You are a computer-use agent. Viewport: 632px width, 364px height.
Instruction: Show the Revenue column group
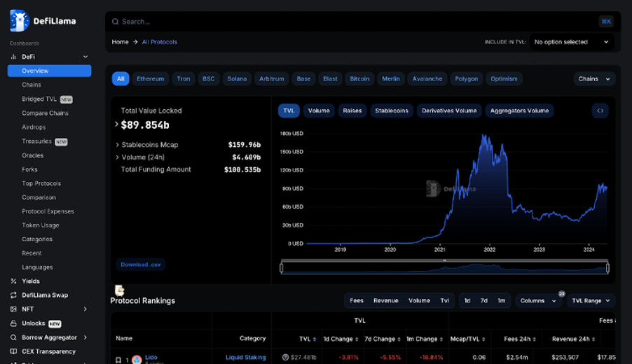click(x=386, y=301)
